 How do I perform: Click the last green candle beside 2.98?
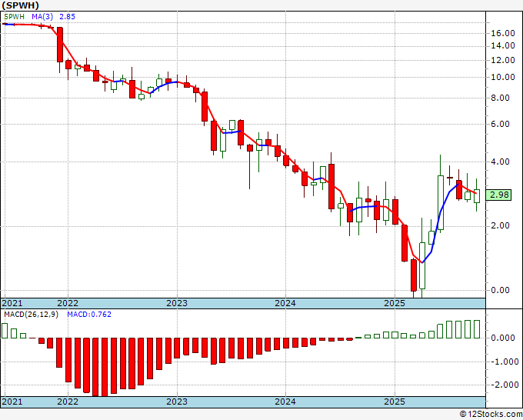pyautogui.click(x=477, y=196)
